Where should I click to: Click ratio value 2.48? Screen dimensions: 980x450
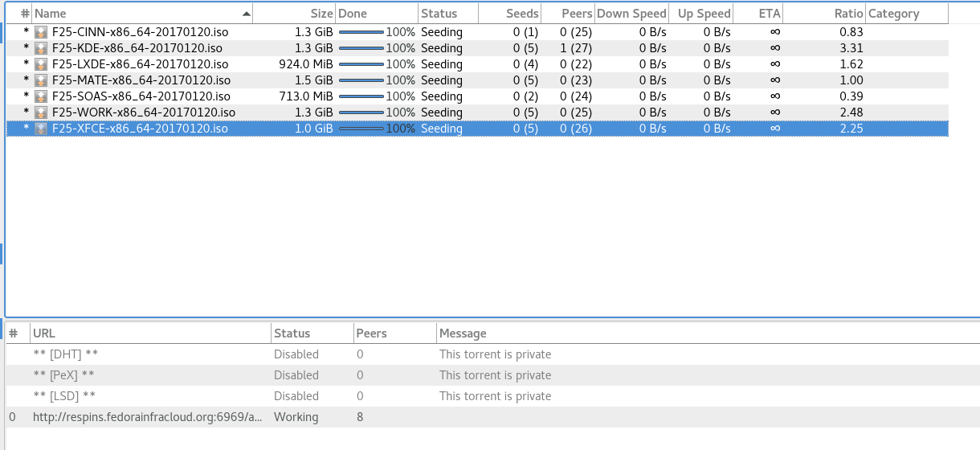click(x=851, y=112)
